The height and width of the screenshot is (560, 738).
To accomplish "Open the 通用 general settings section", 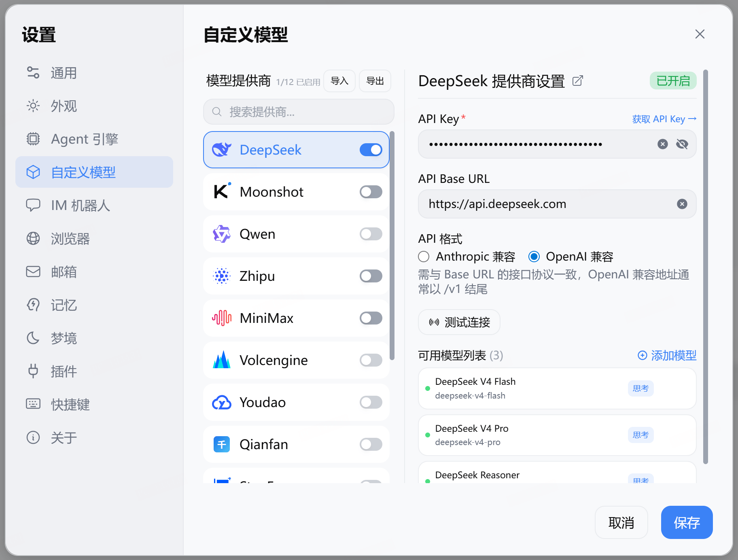I will coord(94,73).
